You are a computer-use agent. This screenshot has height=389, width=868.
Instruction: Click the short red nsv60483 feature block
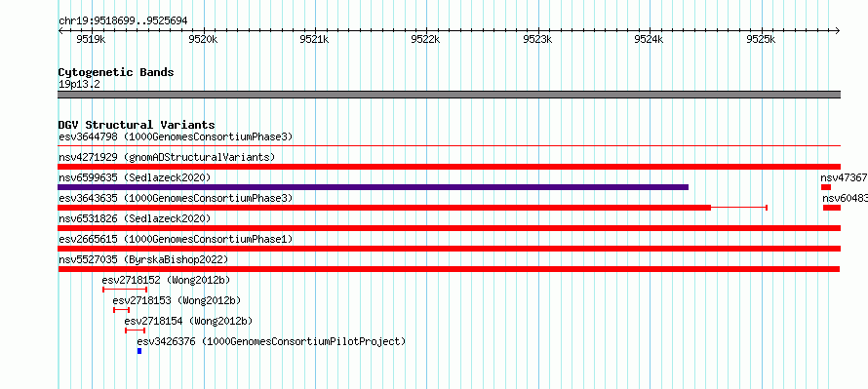[x=832, y=208]
